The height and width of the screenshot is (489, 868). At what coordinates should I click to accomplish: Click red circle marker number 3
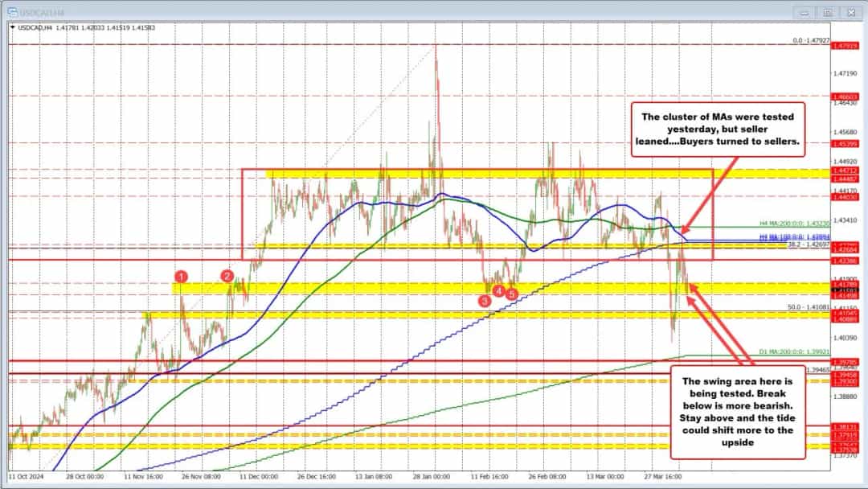coord(485,300)
